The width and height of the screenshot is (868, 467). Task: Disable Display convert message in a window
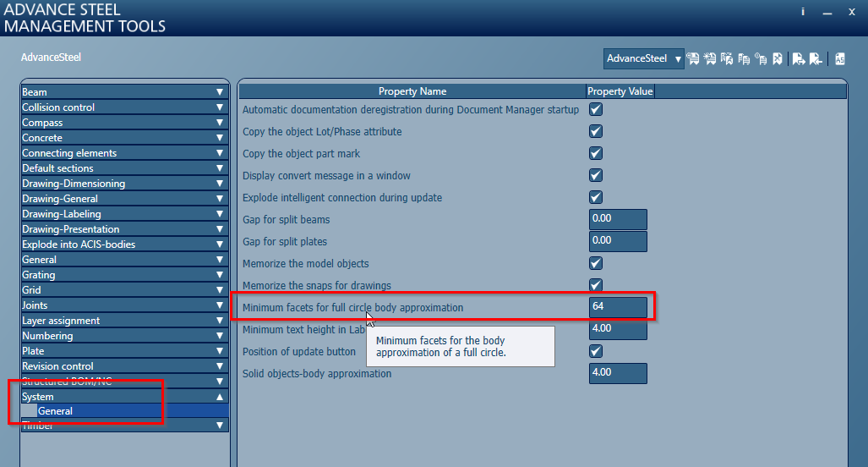[x=596, y=175]
